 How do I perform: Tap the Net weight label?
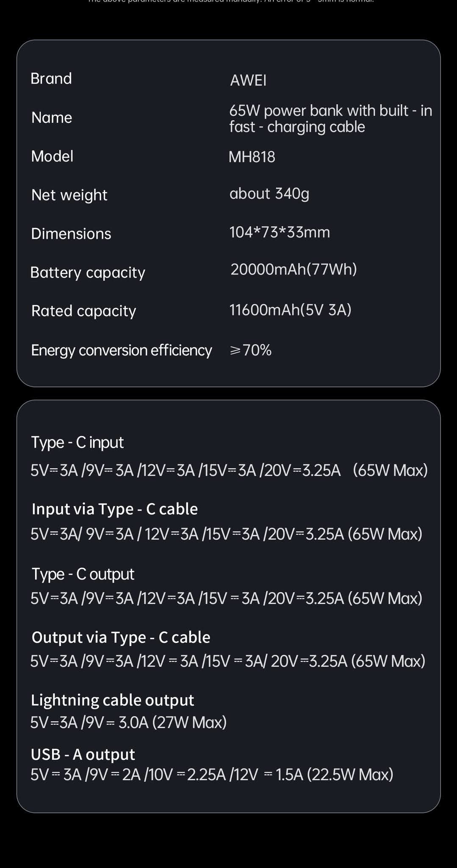click(69, 195)
